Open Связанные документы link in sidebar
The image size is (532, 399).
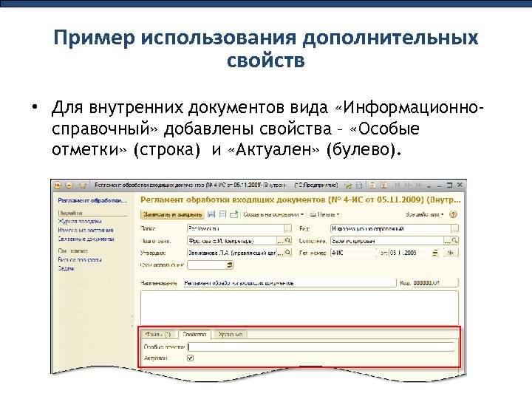(x=86, y=239)
